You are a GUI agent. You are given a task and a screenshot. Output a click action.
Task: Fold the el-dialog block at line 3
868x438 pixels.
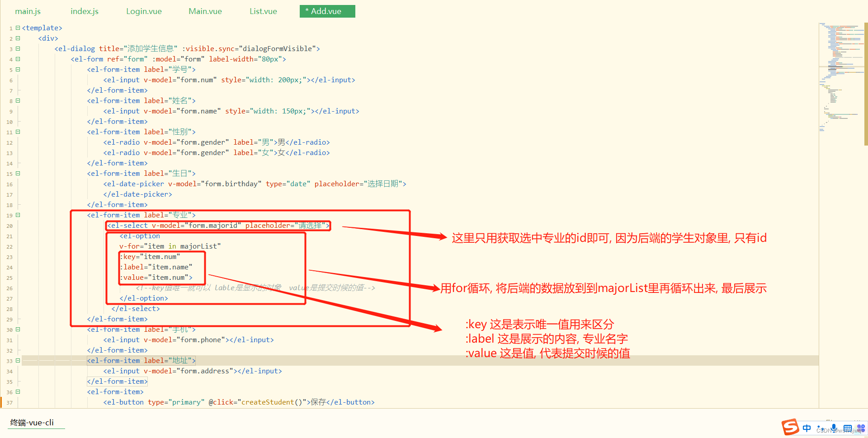tap(18, 49)
